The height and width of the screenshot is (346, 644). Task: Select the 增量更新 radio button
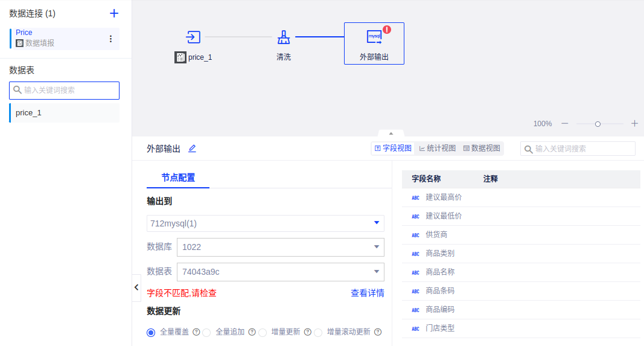pyautogui.click(x=263, y=332)
